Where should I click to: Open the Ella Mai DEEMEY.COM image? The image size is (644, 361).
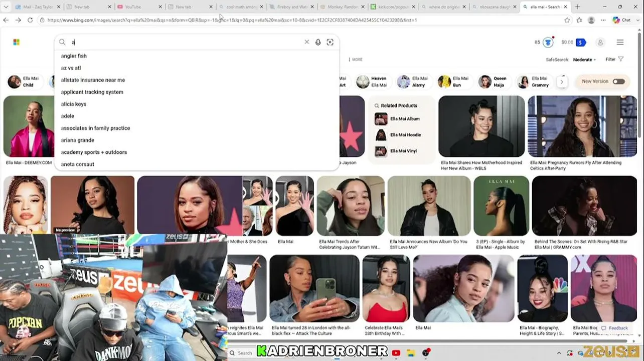tap(29, 126)
